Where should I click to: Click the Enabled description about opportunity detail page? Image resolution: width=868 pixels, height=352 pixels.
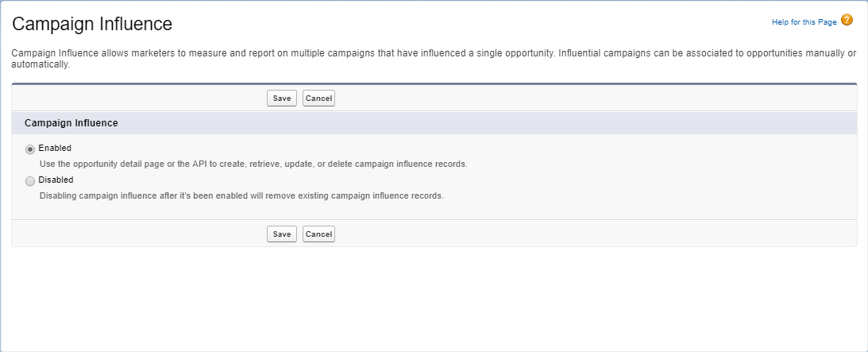click(253, 164)
